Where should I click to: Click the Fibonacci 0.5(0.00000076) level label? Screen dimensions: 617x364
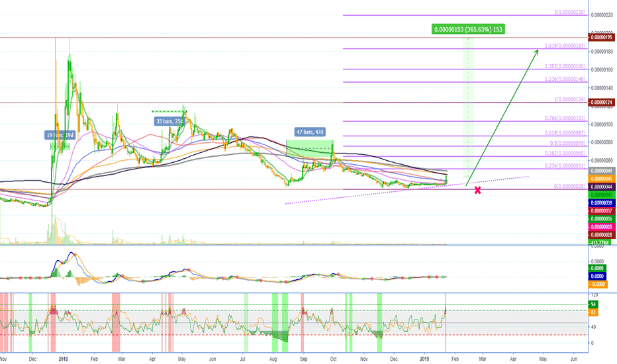(567, 143)
